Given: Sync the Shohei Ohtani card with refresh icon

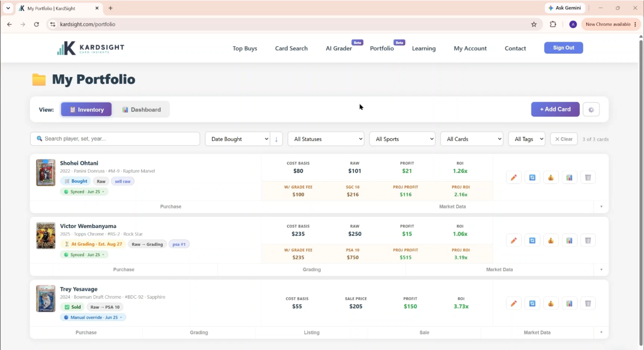Looking at the screenshot, I should [x=532, y=177].
